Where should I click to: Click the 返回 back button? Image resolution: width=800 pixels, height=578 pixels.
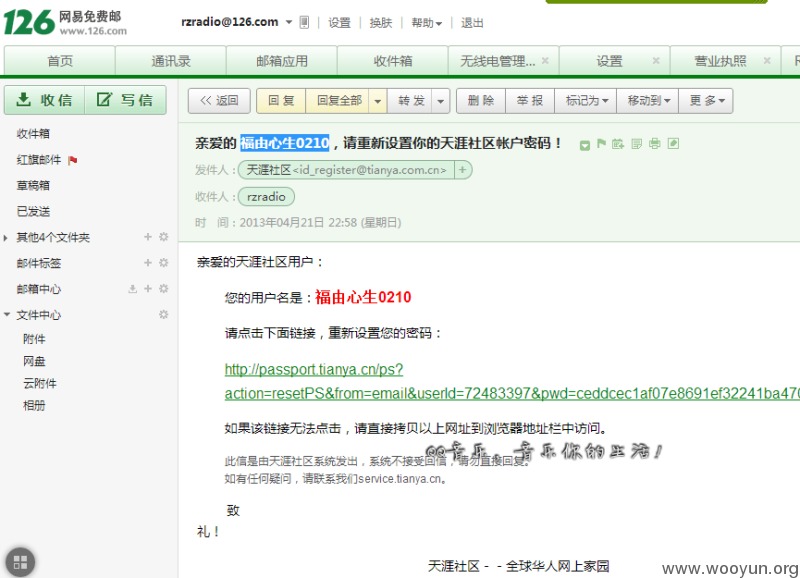(x=219, y=101)
